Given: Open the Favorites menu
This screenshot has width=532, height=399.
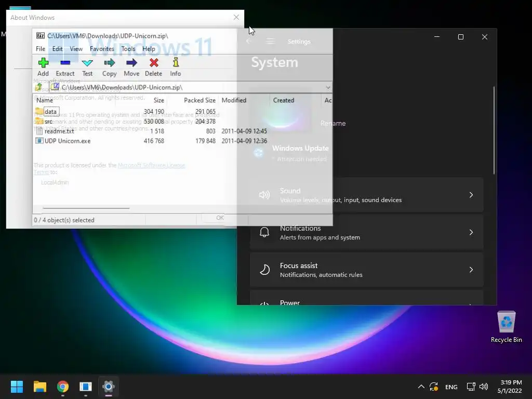Looking at the screenshot, I should click(x=102, y=49).
